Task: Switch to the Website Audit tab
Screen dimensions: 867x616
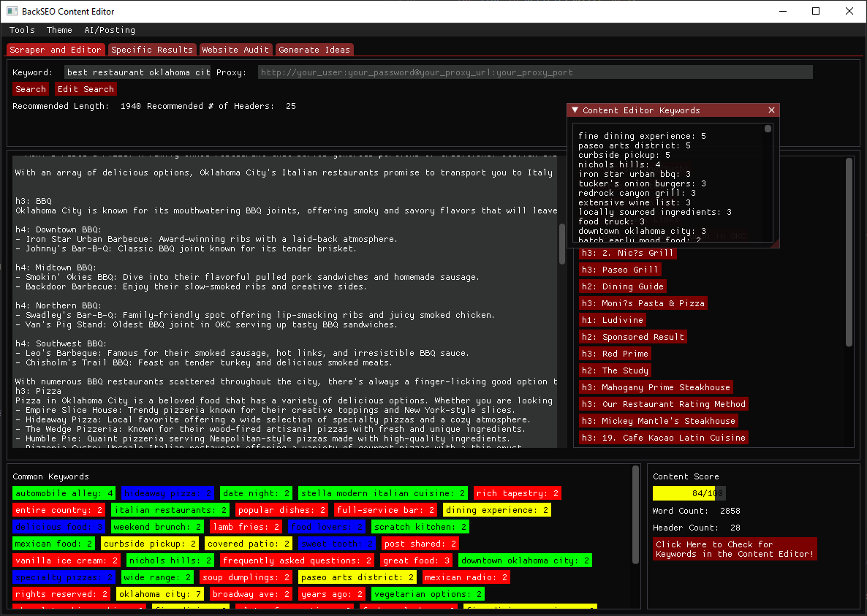Action: pos(235,50)
